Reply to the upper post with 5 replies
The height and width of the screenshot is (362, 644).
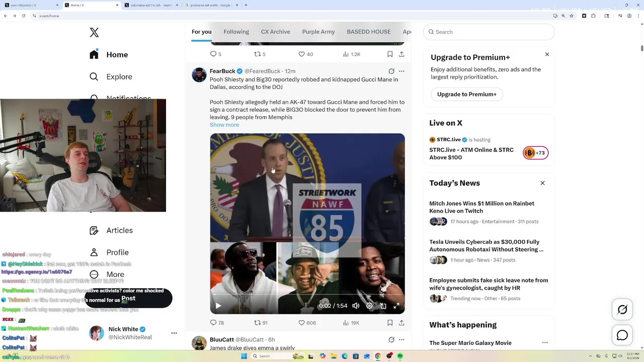point(215,54)
